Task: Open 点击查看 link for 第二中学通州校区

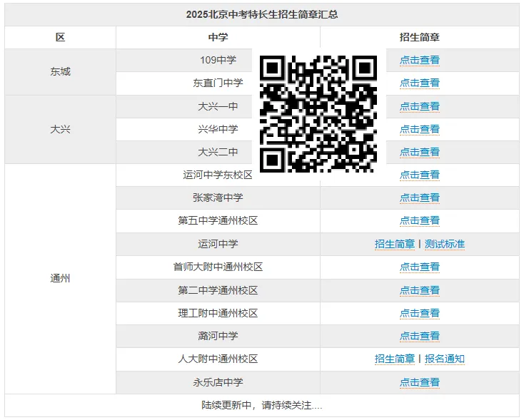Action: (x=419, y=290)
